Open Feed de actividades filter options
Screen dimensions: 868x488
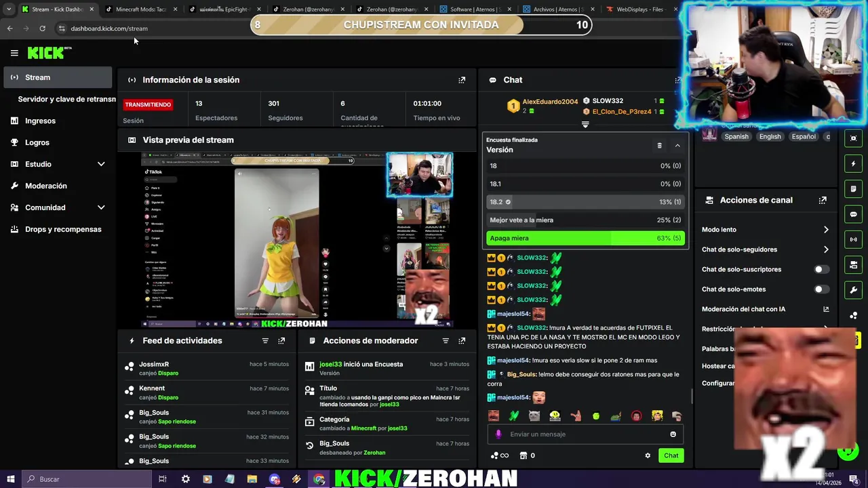click(265, 341)
